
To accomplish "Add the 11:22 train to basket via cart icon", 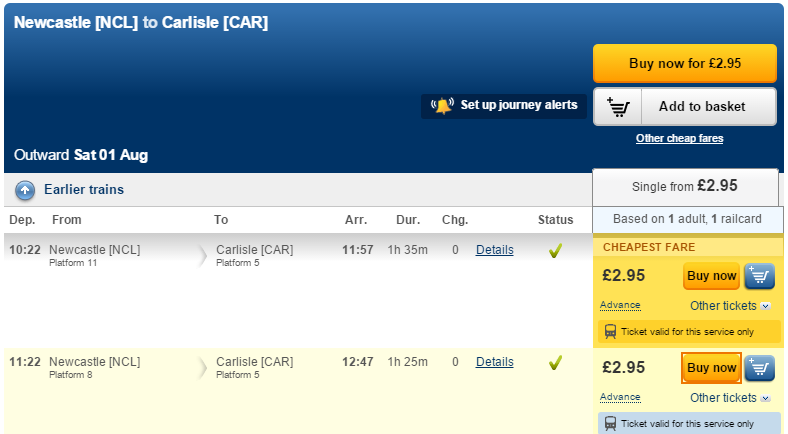I will [x=759, y=368].
